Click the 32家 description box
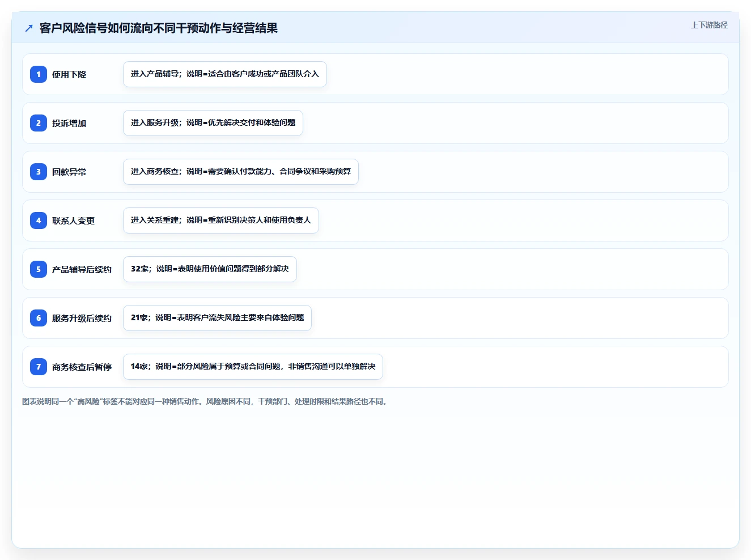The width and height of the screenshot is (751, 560). point(210,269)
